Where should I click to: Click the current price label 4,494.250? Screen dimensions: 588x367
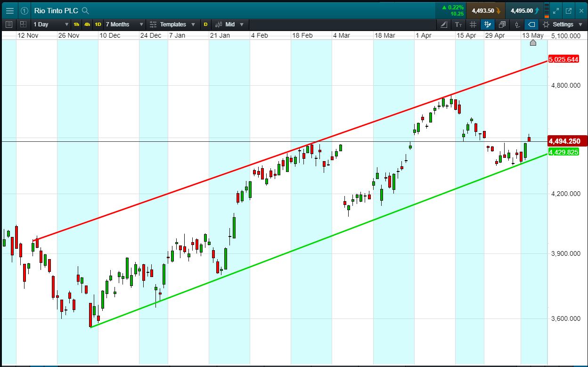[x=567, y=141]
